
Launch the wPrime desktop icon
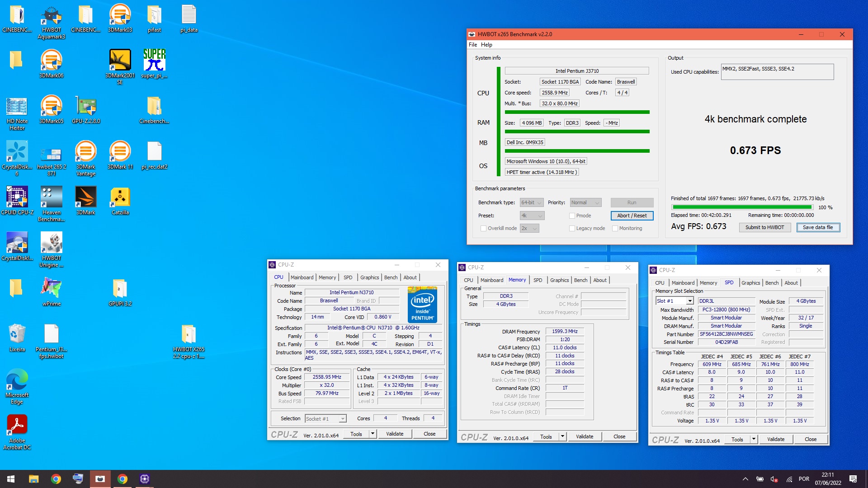(x=51, y=292)
